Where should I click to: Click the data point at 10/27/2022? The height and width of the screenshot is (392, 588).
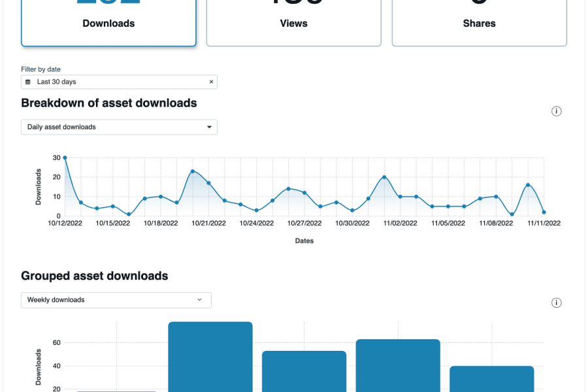pos(304,193)
